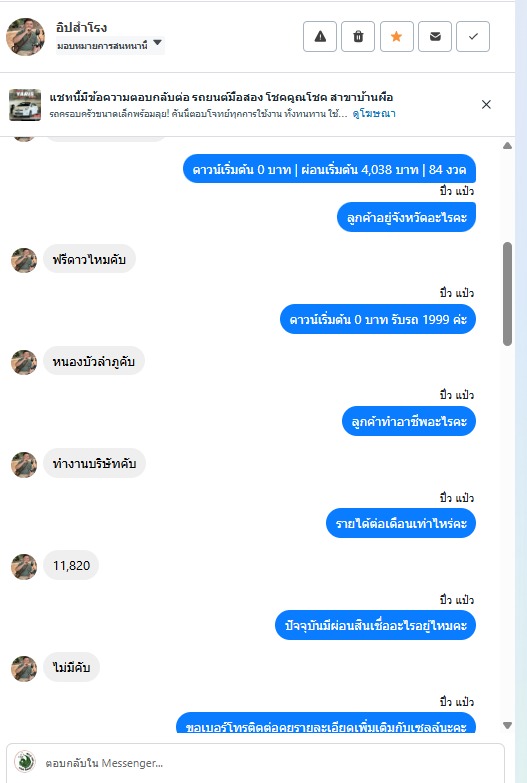
Task: Select the ดาวน์เริ่มต้น 0 บาท รับรถ 1999 message
Action: 378,320
